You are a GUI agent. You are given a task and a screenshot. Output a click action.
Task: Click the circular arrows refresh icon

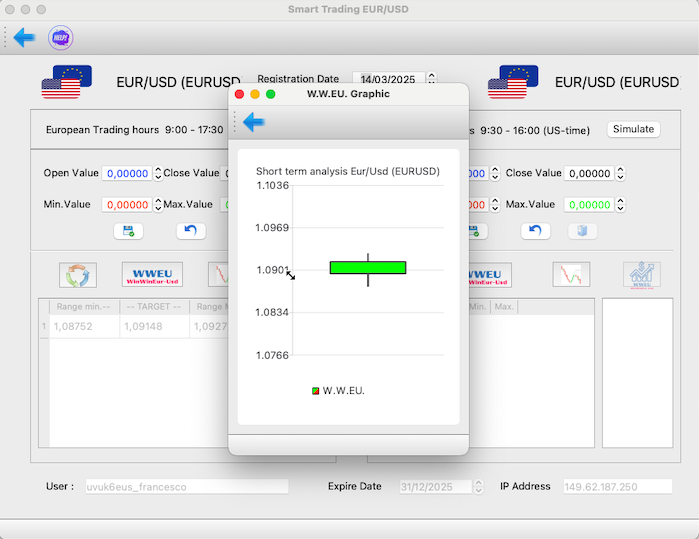tap(78, 275)
